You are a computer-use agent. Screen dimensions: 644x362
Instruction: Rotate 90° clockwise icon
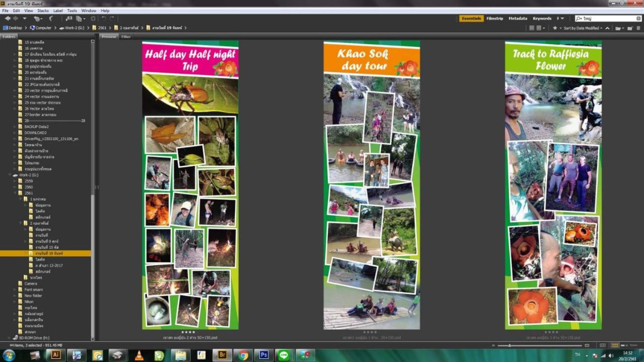tap(112, 19)
